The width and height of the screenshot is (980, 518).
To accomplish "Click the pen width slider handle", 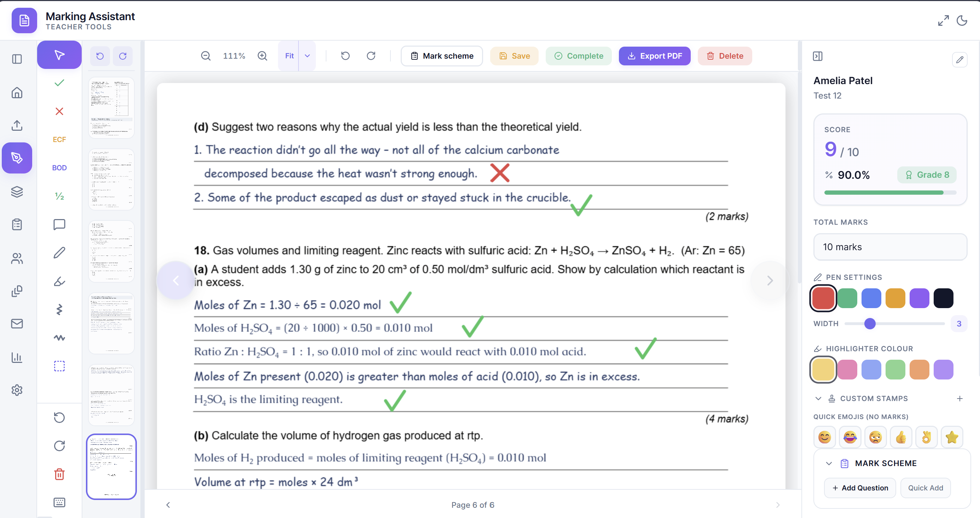I will point(870,324).
